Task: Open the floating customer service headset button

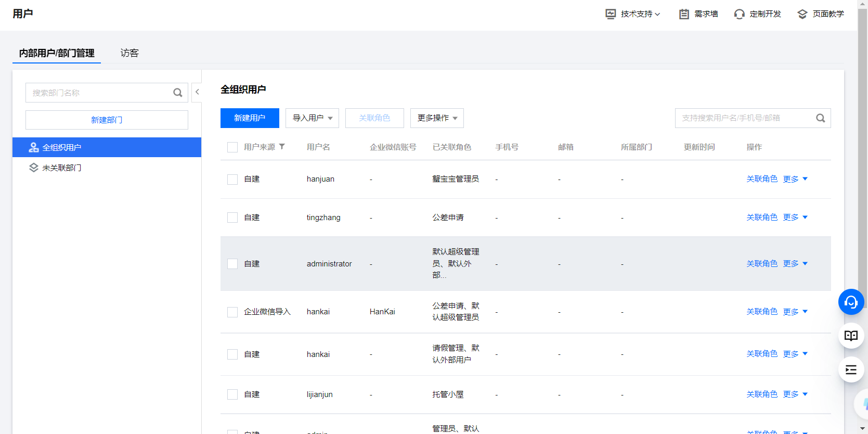Action: (851, 302)
